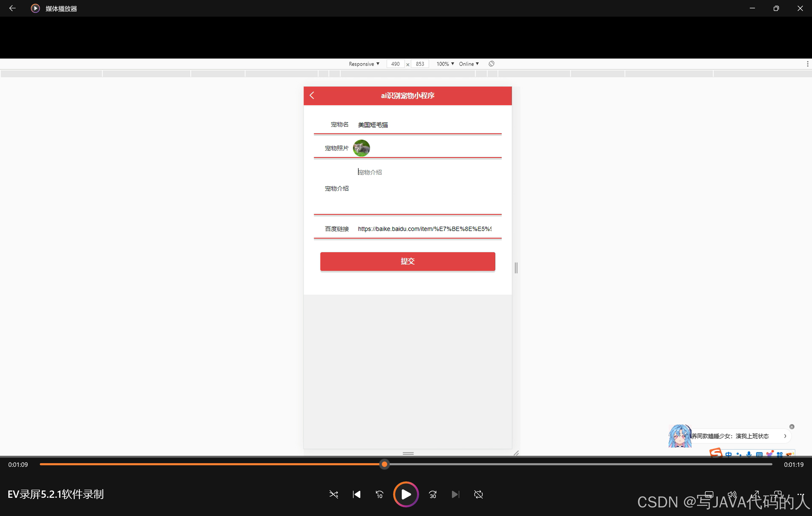Toggle Chinese input mode 中
Screen dimensions: 812x516
coord(728,454)
